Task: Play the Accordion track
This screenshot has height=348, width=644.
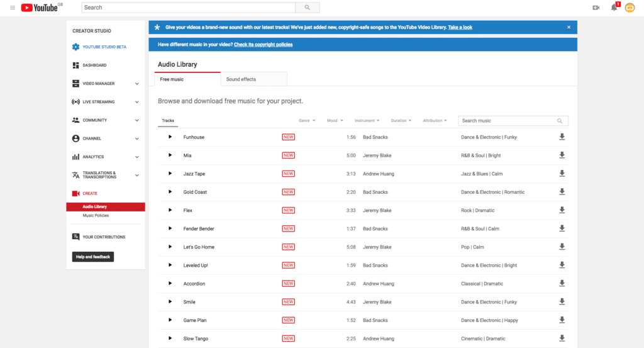Action: point(170,283)
